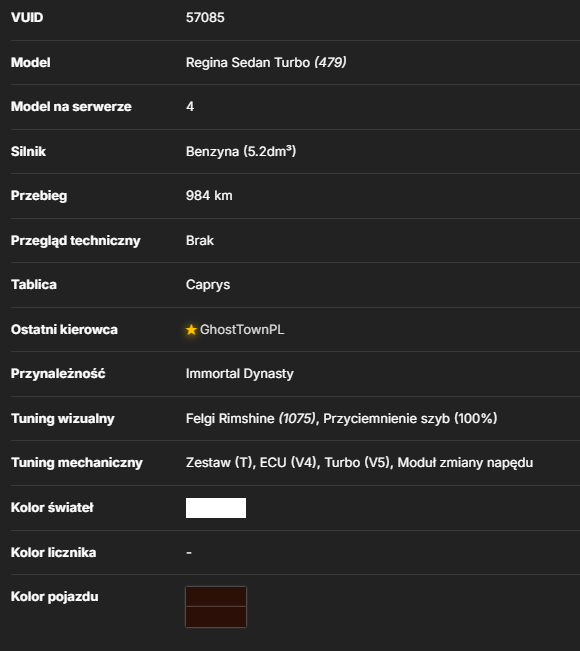580x651 pixels.
Task: Click the Brak technical inspection value
Action: 200,240
